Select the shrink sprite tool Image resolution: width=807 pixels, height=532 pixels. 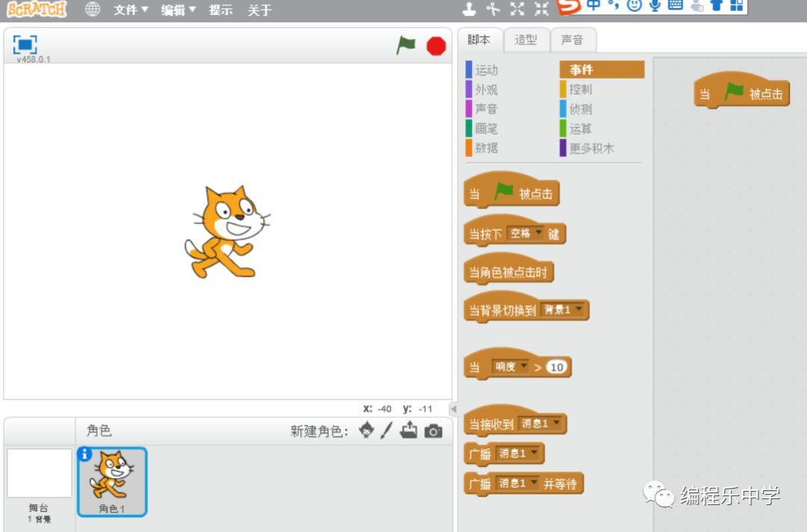coord(541,8)
